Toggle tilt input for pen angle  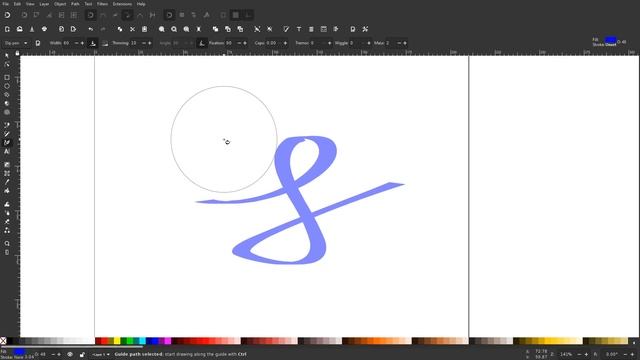click(202, 43)
